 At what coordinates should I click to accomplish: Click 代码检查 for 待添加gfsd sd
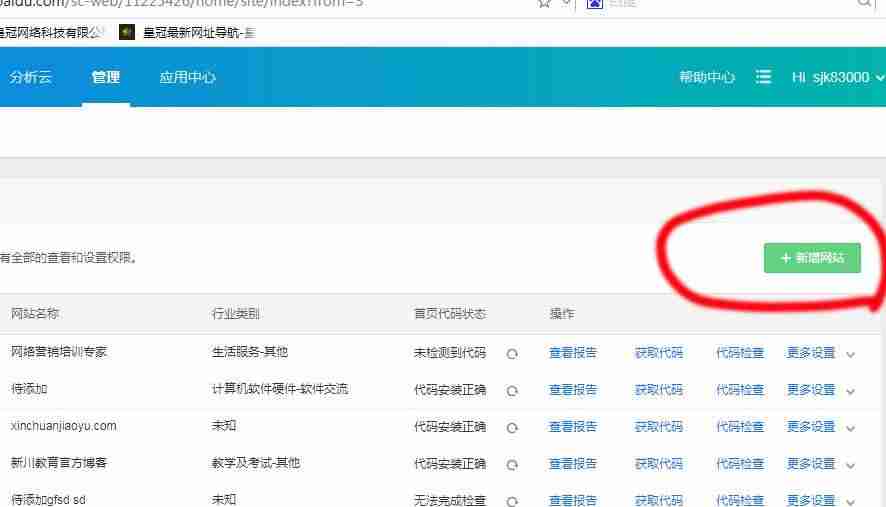(x=740, y=500)
